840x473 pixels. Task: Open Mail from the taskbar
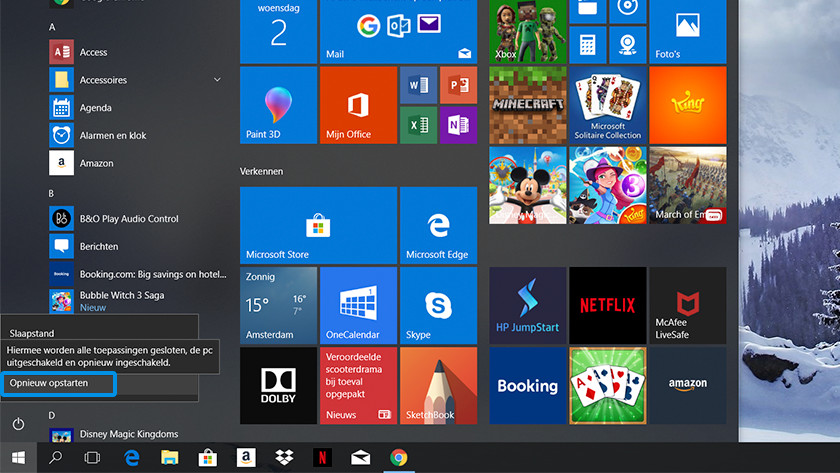point(360,457)
